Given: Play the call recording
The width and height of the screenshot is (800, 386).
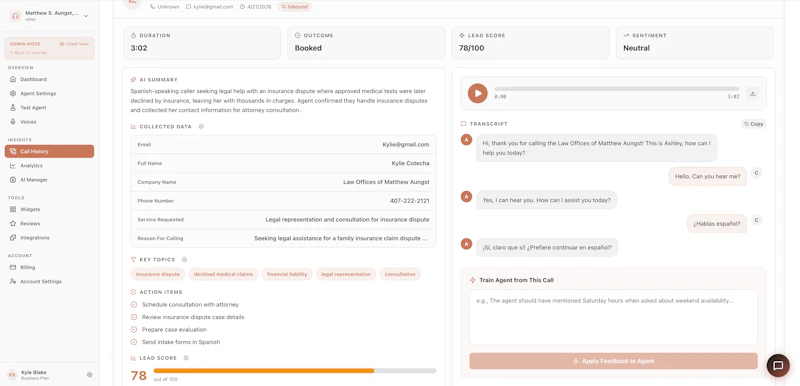Looking at the screenshot, I should [478, 93].
